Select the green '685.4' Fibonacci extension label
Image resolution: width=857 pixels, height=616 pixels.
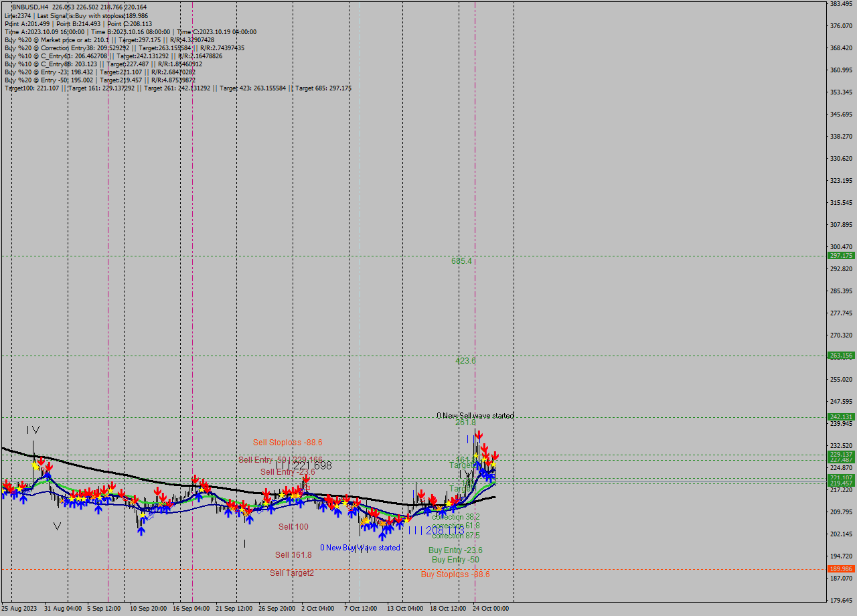tap(461, 261)
